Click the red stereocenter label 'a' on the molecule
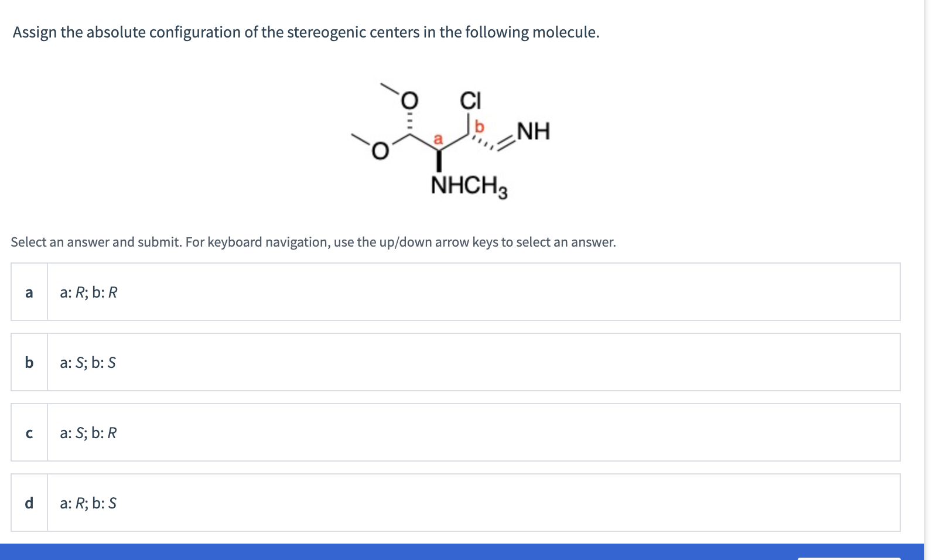 pyautogui.click(x=437, y=138)
